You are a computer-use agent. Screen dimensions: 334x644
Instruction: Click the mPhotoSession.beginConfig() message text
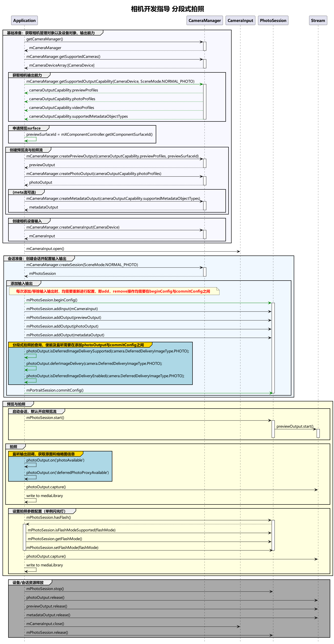52,300
